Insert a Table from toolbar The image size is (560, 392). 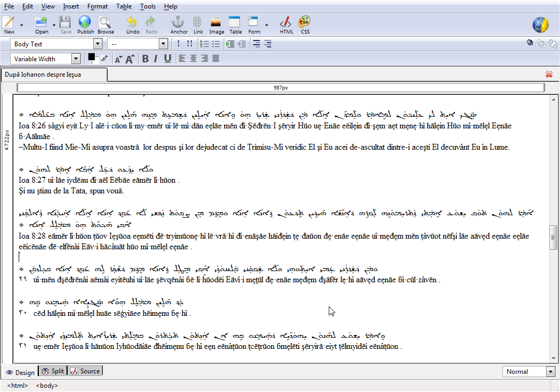point(236,24)
